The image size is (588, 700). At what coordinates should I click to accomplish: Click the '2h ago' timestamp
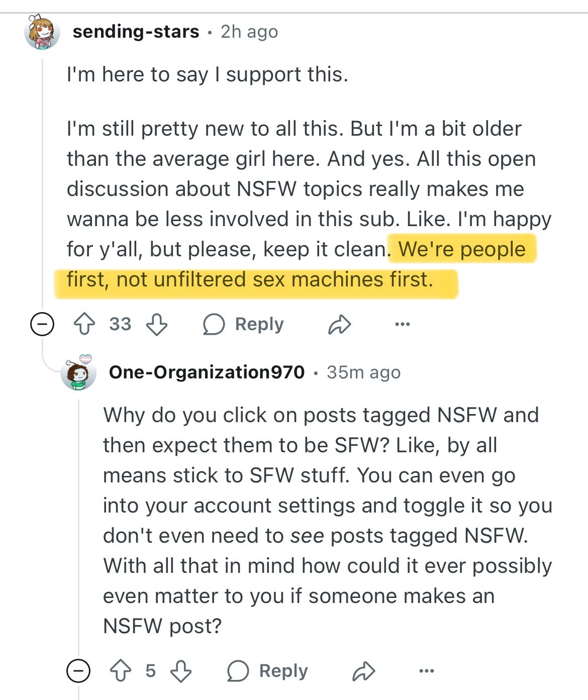coord(249,32)
